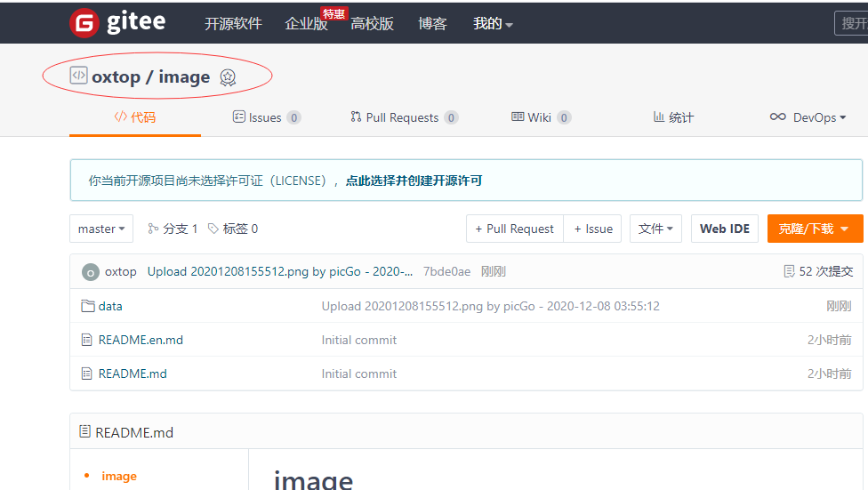Open the master branch dropdown
Image resolution: width=868 pixels, height=490 pixels.
[101, 229]
